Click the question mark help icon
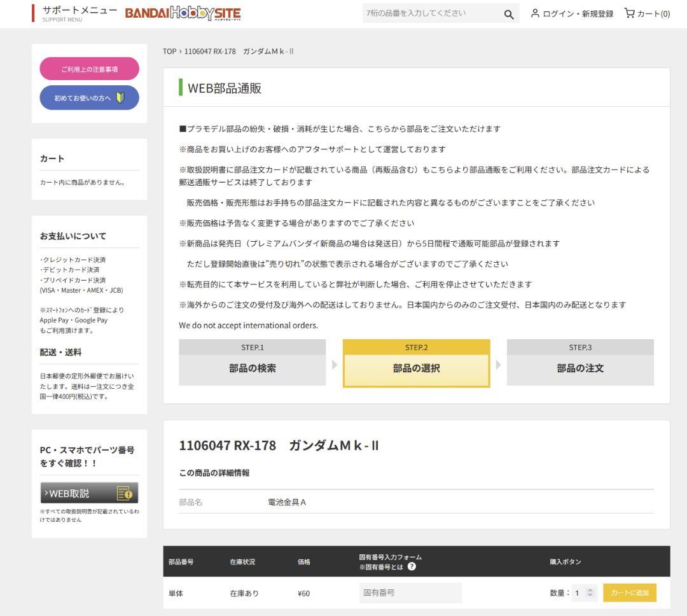687x616 pixels. [x=412, y=567]
